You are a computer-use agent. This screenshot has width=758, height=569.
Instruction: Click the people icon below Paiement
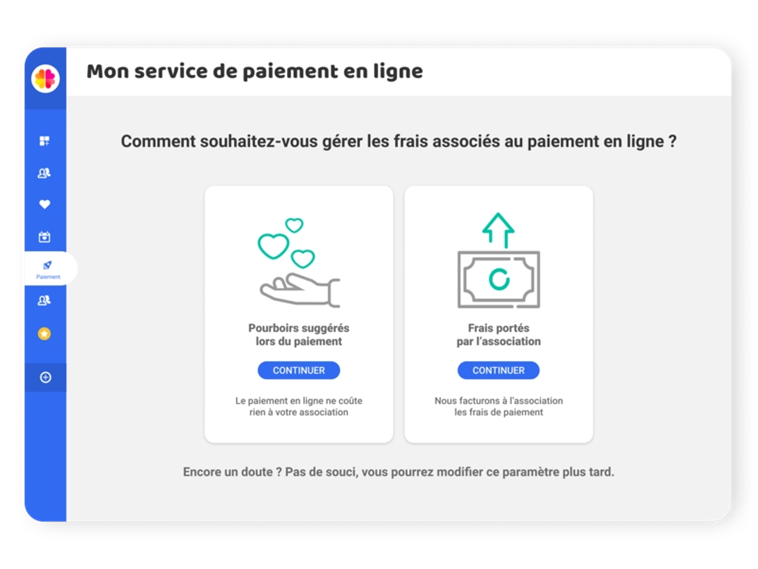point(45,301)
